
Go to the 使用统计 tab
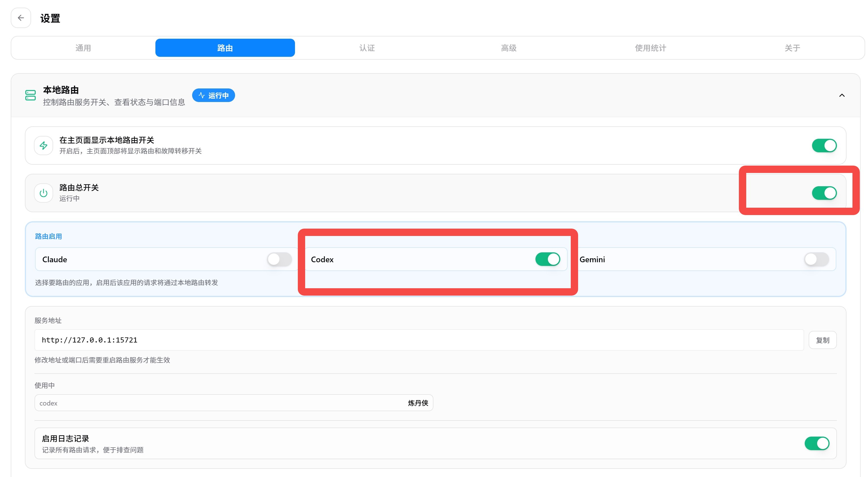[651, 48]
